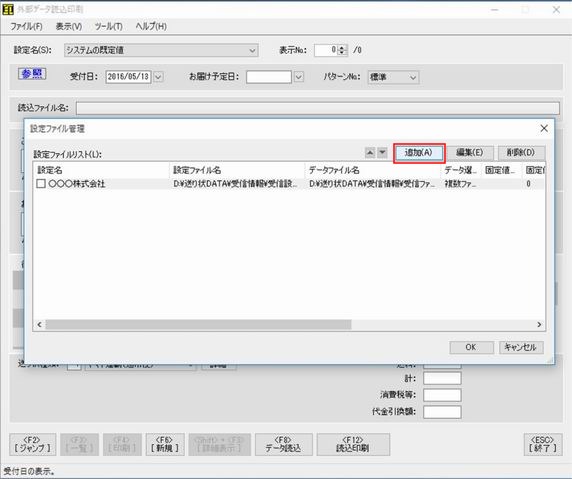The image size is (572, 479).
Task: Move list item up with the up arrow
Action: tap(370, 152)
